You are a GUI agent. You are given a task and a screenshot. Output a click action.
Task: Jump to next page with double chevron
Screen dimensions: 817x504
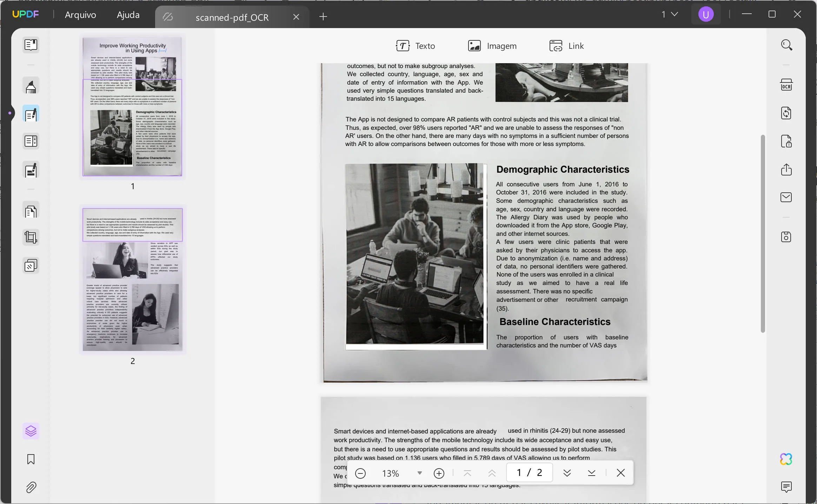567,473
